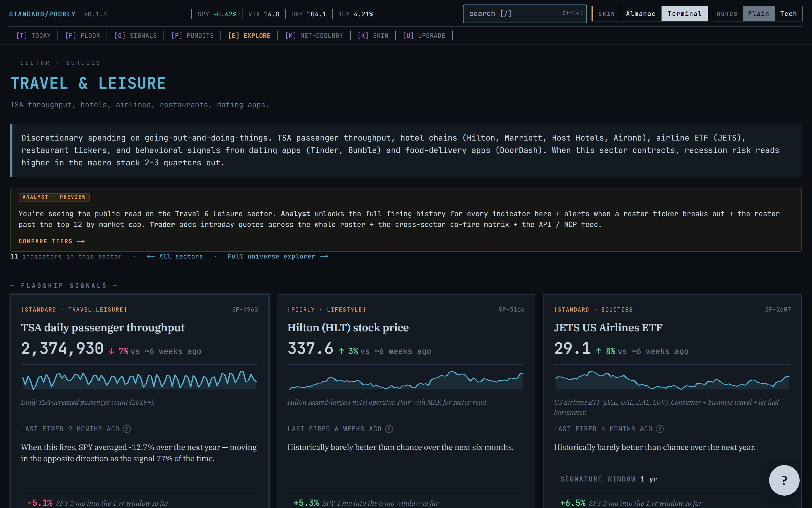Open the Full universe explorer link

(277, 257)
